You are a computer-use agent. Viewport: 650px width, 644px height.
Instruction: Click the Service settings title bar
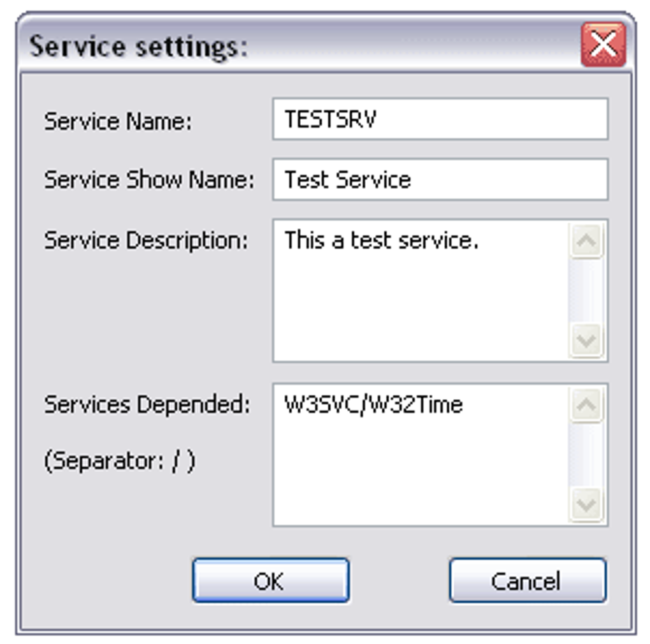point(300,46)
